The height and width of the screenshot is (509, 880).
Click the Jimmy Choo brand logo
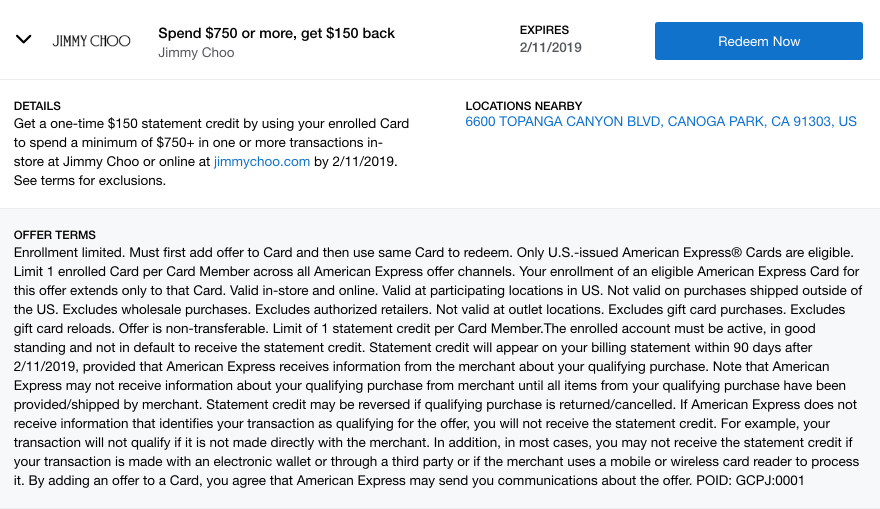(91, 41)
